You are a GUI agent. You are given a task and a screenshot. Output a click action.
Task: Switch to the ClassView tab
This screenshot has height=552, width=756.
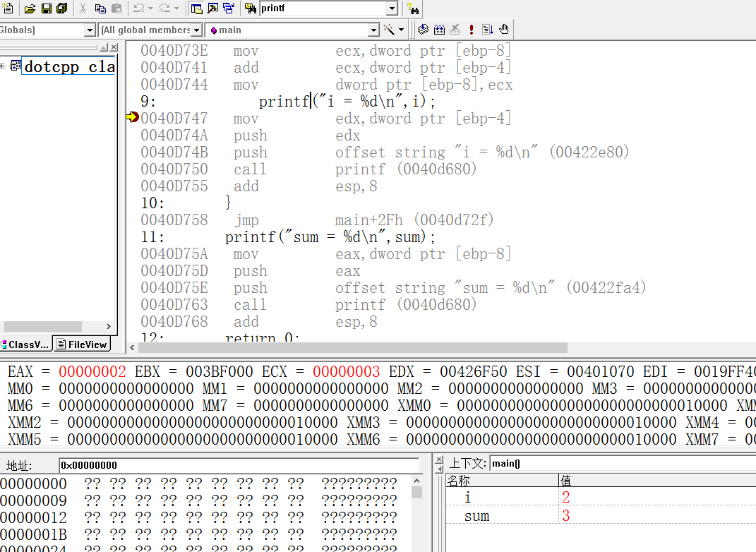point(27,344)
